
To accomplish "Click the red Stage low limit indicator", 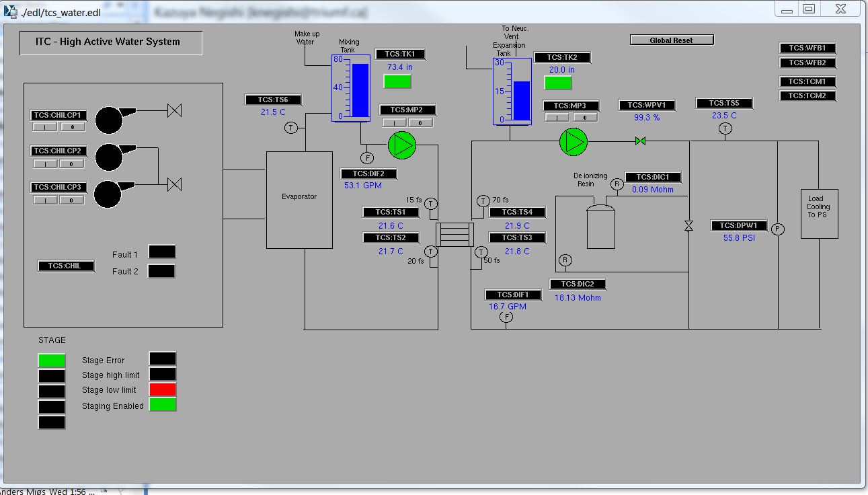I will pyautogui.click(x=162, y=389).
